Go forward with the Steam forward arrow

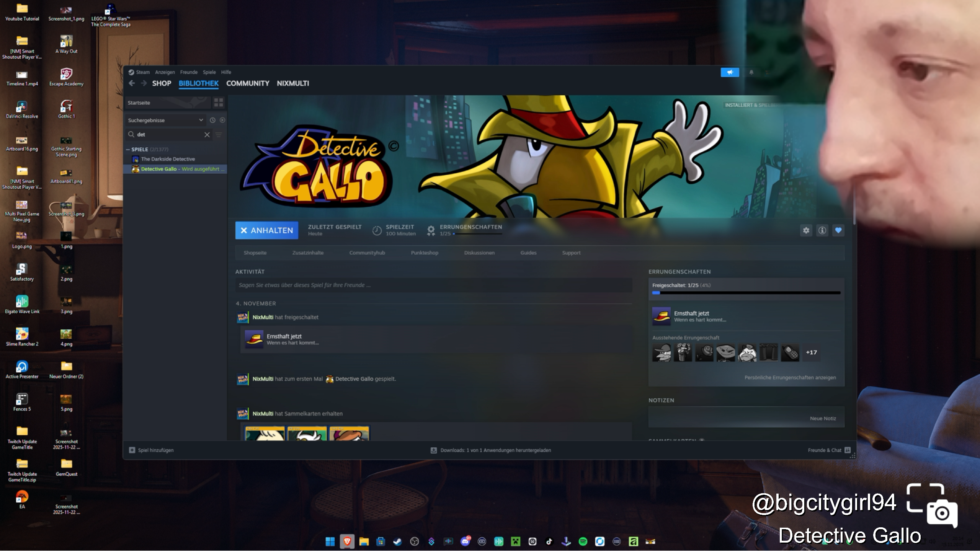(144, 83)
